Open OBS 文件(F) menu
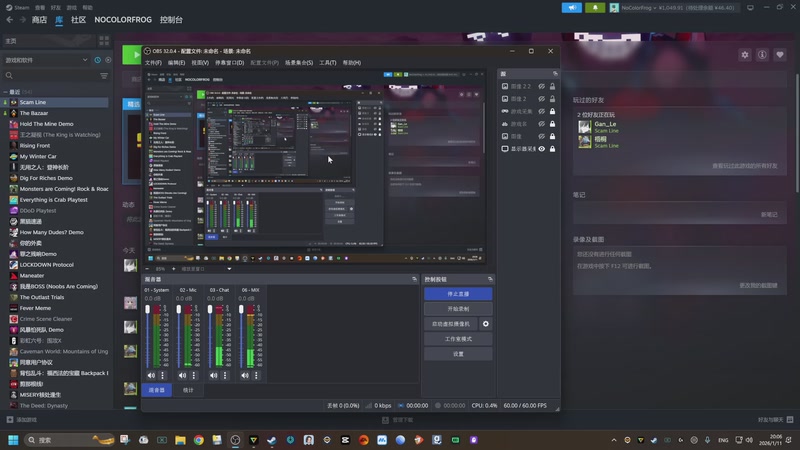Image resolution: width=800 pixels, height=450 pixels. (x=153, y=63)
